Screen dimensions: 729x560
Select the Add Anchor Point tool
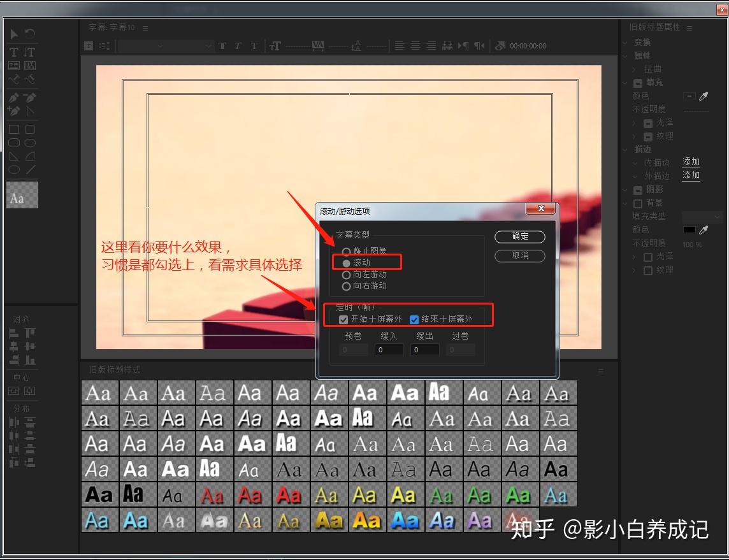pyautogui.click(x=14, y=111)
